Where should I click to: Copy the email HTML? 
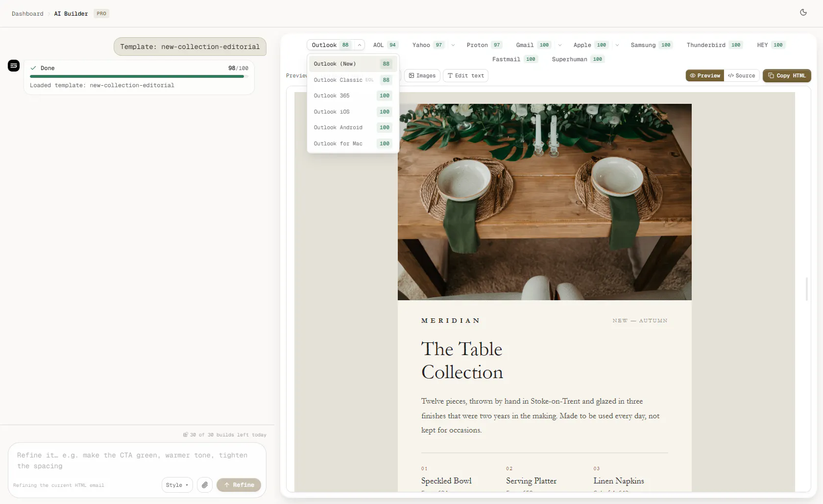(787, 75)
